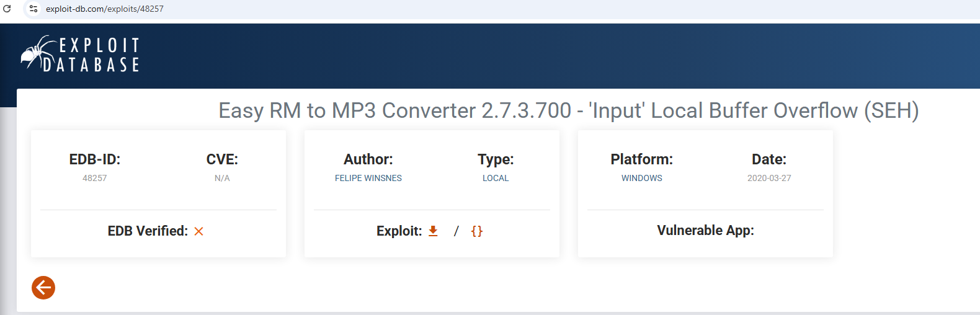Click the Easy RM to MP3 Converter title
This screenshot has height=315, width=980.
(x=568, y=110)
